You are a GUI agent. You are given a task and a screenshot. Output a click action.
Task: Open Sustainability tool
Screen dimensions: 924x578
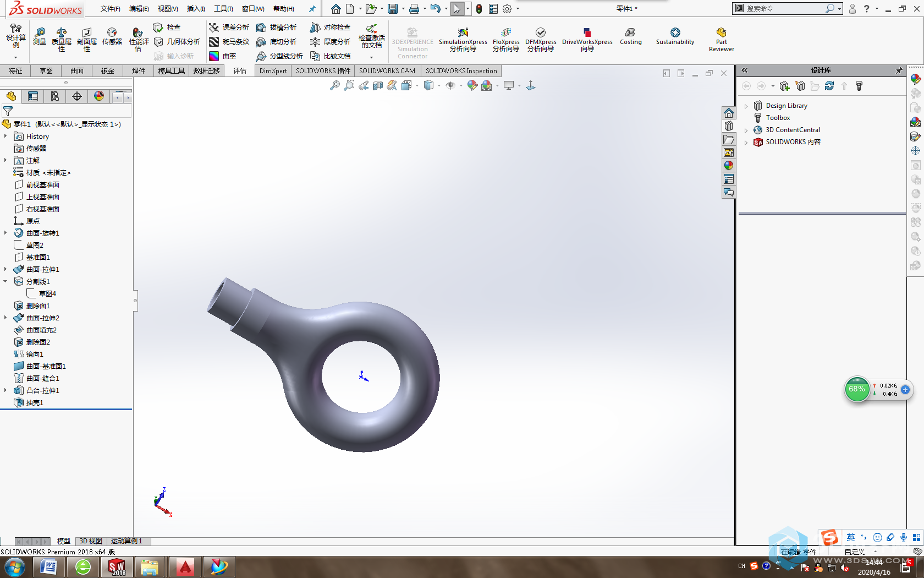[x=675, y=36]
